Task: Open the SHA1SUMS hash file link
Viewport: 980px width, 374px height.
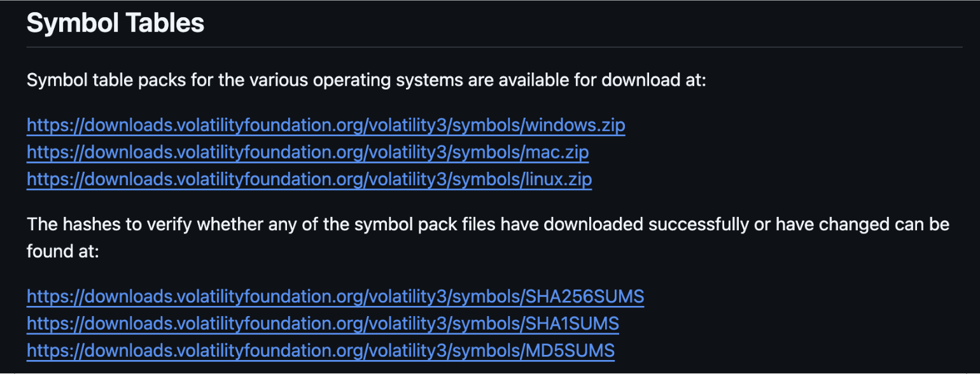Action: click(x=323, y=324)
